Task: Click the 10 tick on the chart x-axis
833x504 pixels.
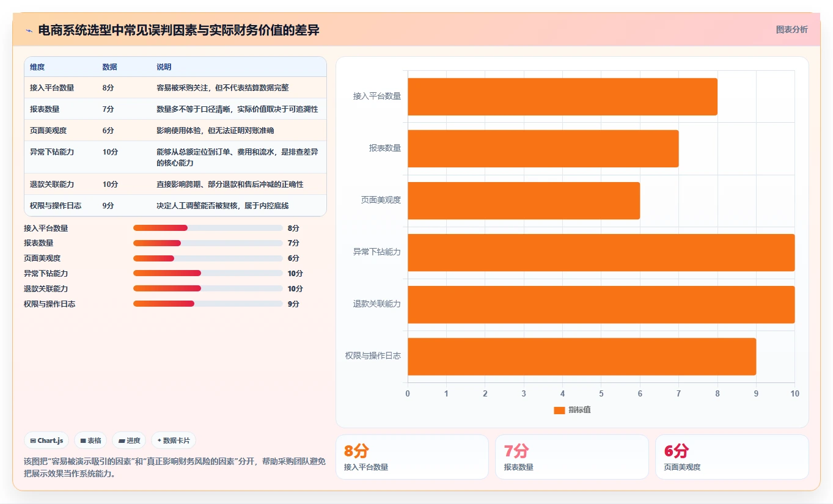Action: [x=794, y=393]
